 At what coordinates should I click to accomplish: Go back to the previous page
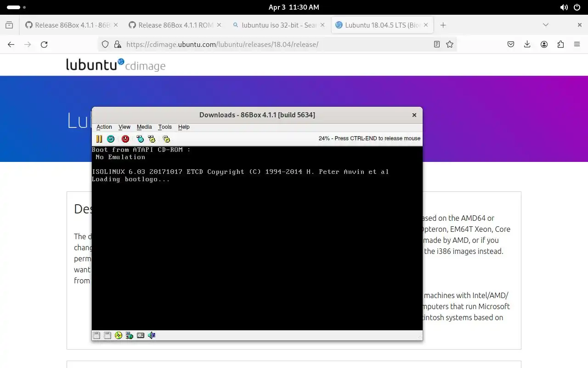tap(11, 45)
